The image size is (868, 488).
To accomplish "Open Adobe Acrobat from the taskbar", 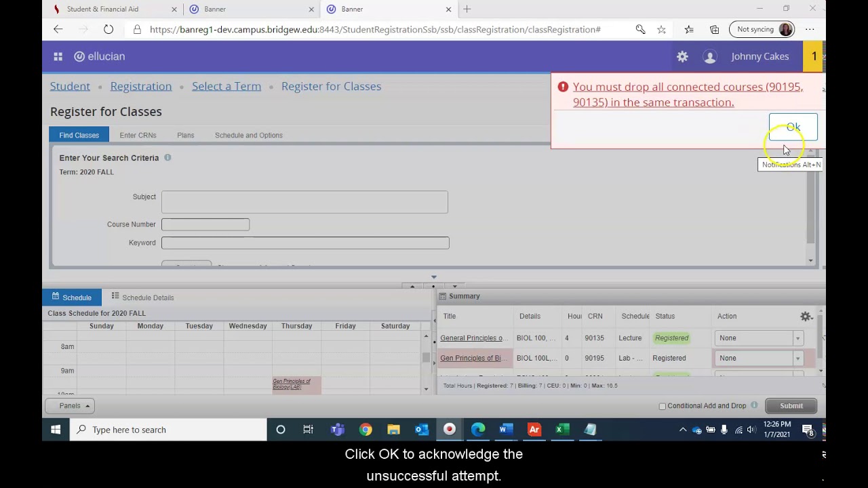I will [534, 430].
